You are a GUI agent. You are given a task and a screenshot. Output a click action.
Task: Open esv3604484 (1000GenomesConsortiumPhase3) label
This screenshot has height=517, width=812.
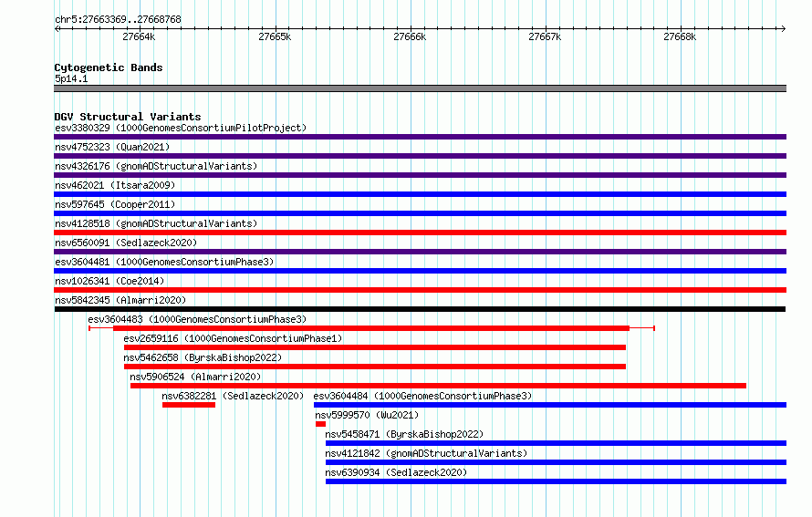[422, 396]
